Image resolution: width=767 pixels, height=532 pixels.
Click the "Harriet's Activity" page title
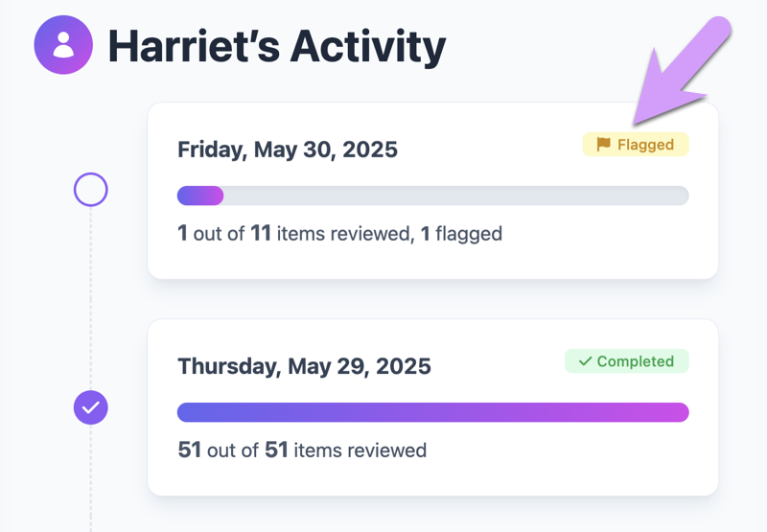[277, 46]
